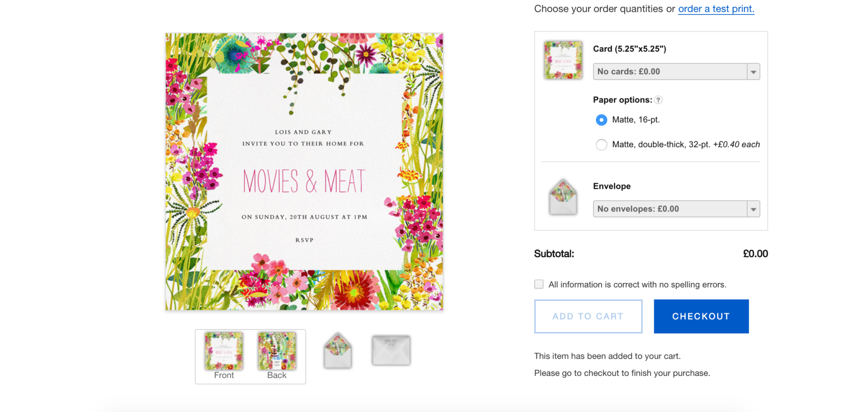The height and width of the screenshot is (412, 868).
Task: Choose Matte, double-thick, 32-pt. paper
Action: pyautogui.click(x=601, y=145)
